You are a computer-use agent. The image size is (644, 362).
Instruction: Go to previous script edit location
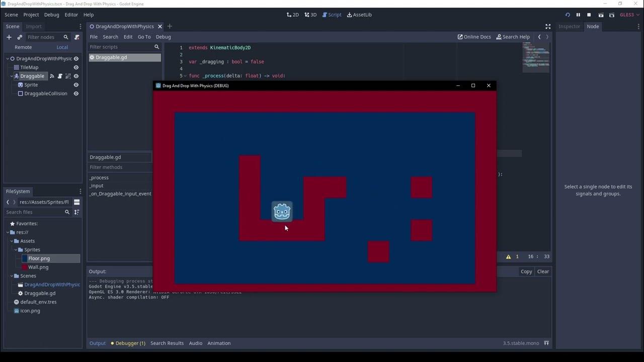[x=539, y=37]
